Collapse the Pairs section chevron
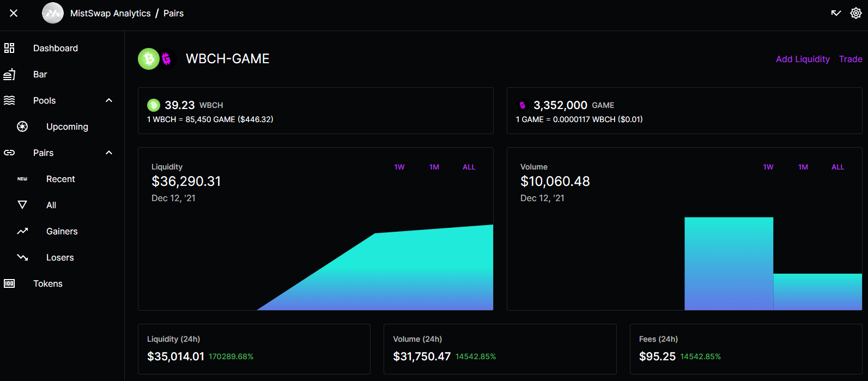The image size is (868, 381). click(x=109, y=153)
